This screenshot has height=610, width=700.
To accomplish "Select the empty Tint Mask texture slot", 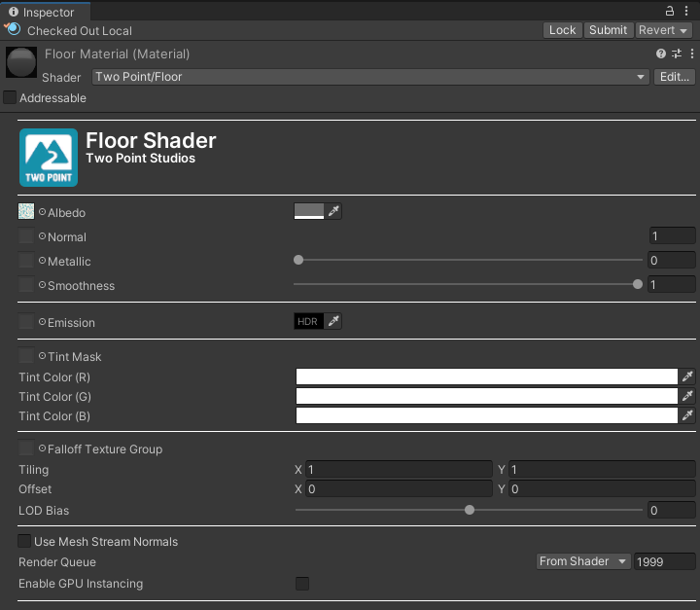I will 26,355.
